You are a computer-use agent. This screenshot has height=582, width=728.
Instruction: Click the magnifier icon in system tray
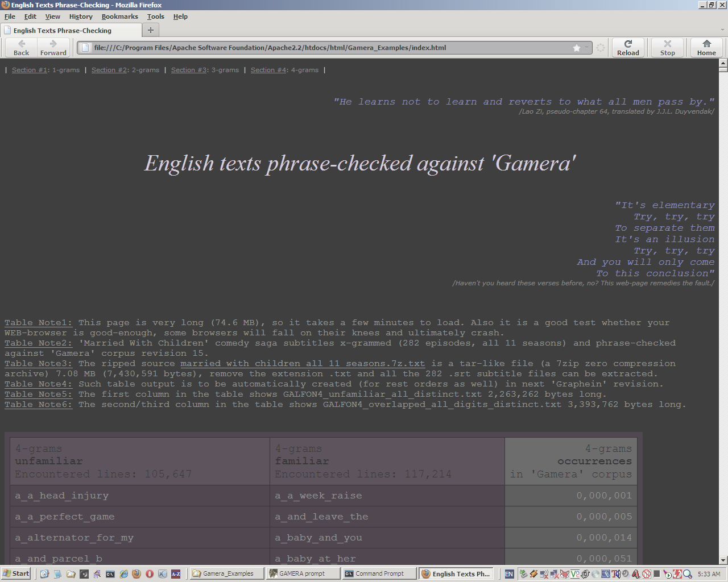pos(688,574)
